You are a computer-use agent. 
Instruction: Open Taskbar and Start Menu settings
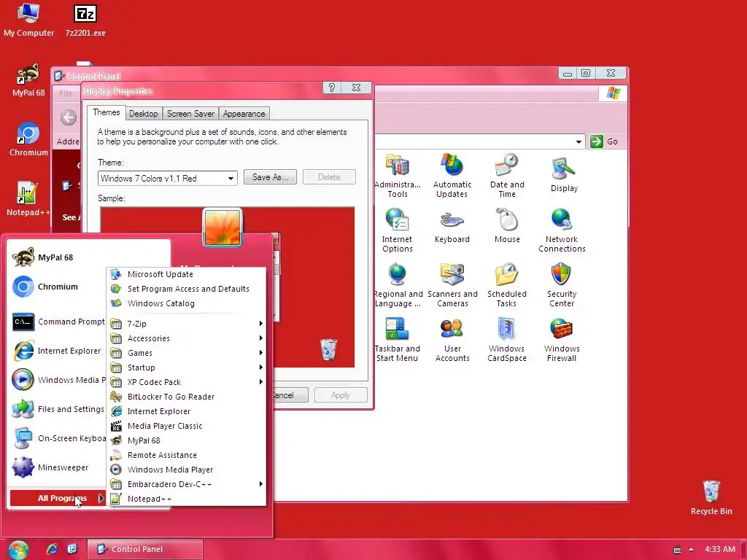pos(398,340)
